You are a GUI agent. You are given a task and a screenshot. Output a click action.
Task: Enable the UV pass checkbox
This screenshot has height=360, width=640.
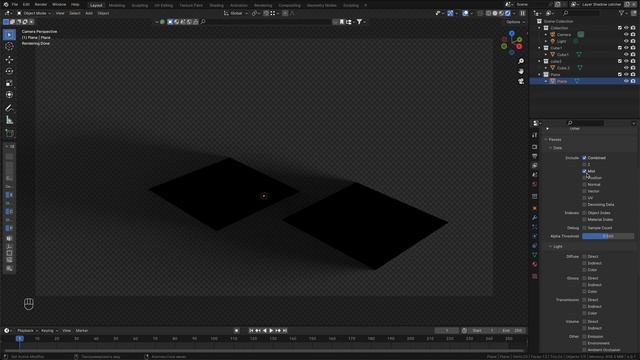pyautogui.click(x=584, y=198)
